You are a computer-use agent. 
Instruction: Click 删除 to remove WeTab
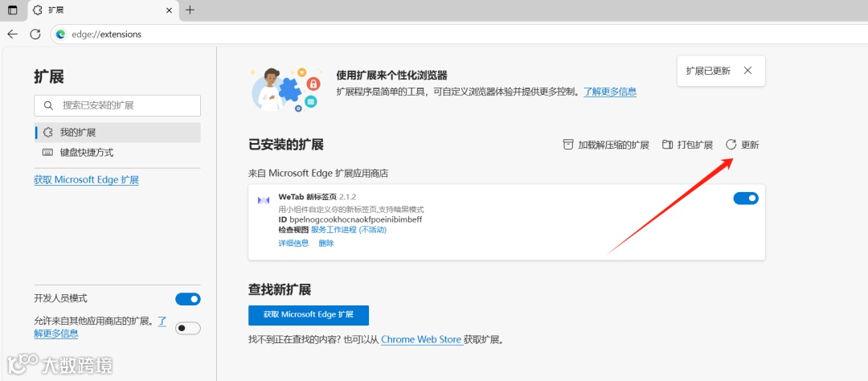point(326,243)
